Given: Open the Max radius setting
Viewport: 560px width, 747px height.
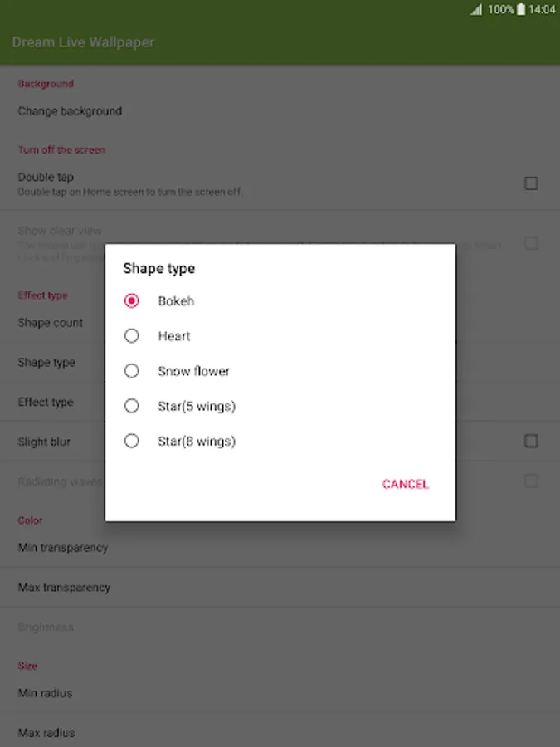Looking at the screenshot, I should tap(46, 733).
